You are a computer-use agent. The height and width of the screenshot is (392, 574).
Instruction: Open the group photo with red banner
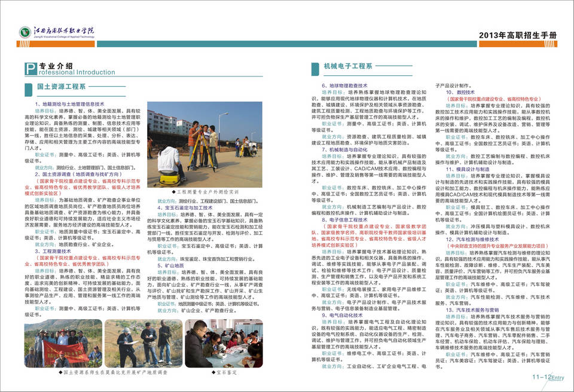(63, 344)
